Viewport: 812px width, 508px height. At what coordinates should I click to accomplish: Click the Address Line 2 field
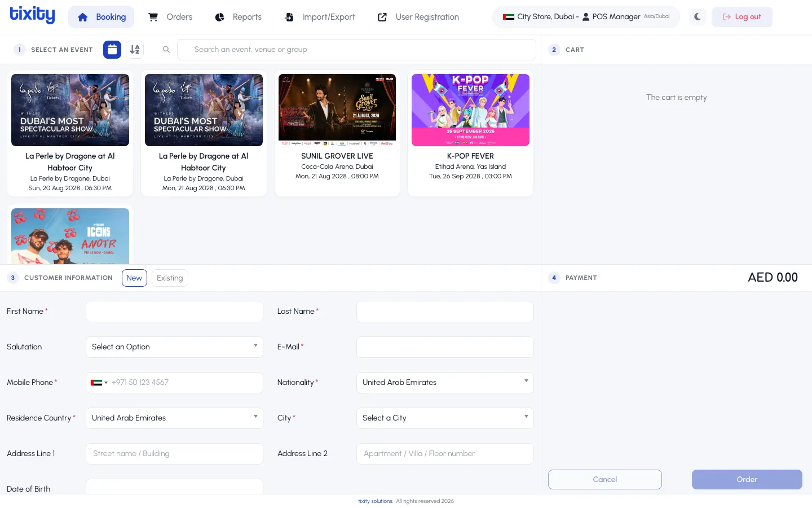[x=445, y=454]
